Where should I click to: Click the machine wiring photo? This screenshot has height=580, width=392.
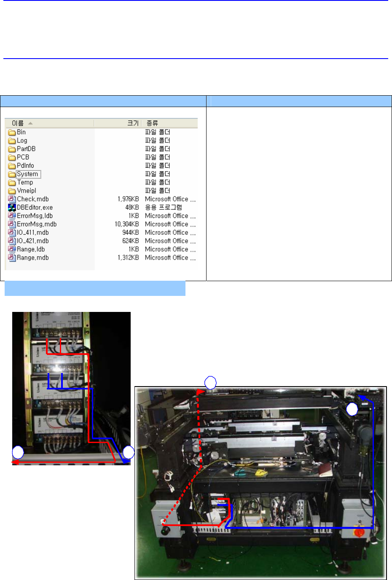click(260, 483)
